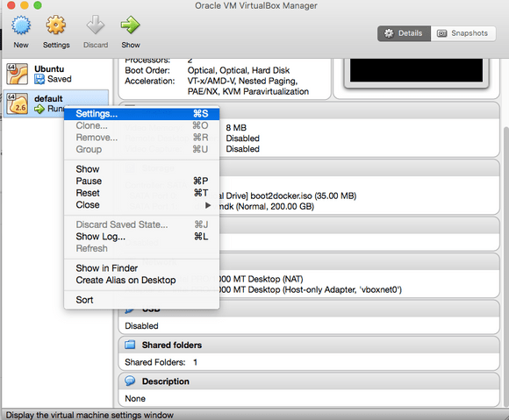Click the 8 MB video memory value
The image size is (509, 420).
[x=236, y=128]
